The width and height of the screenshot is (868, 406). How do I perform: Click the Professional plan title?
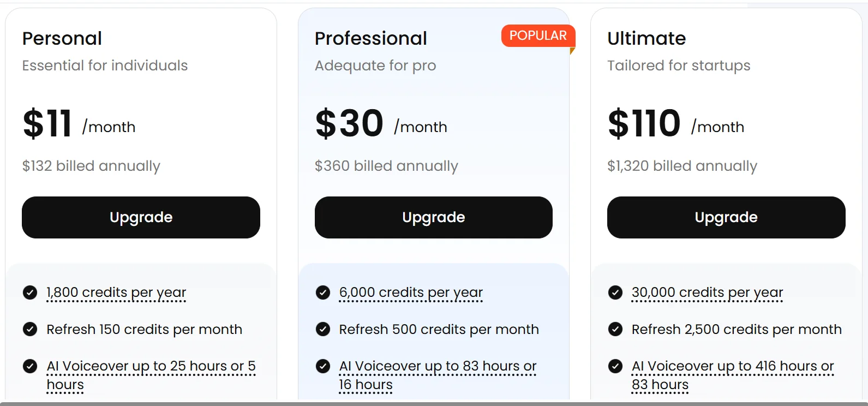point(370,38)
